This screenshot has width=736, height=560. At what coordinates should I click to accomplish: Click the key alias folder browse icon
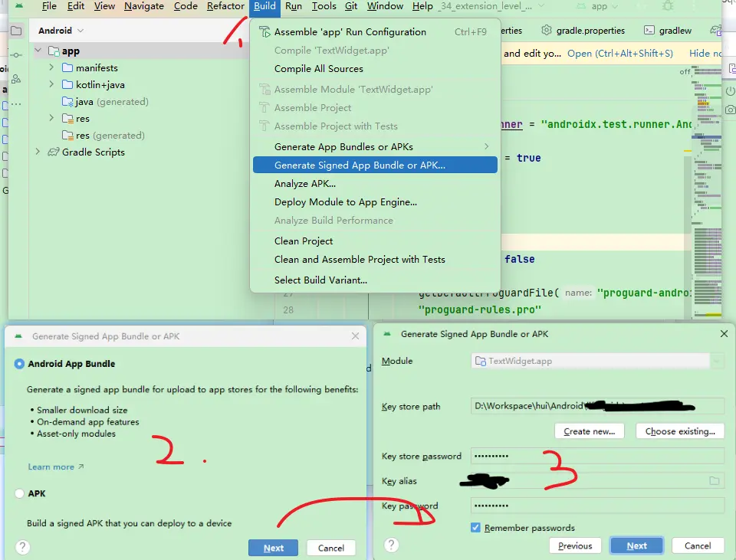click(714, 480)
